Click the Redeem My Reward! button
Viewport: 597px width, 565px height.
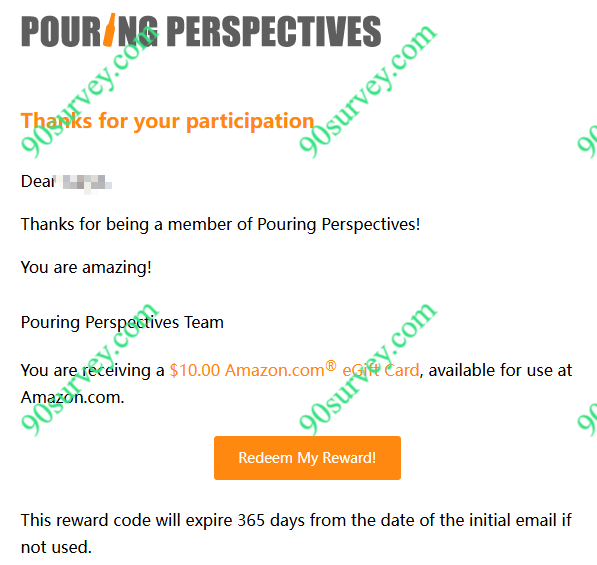pyautogui.click(x=307, y=458)
